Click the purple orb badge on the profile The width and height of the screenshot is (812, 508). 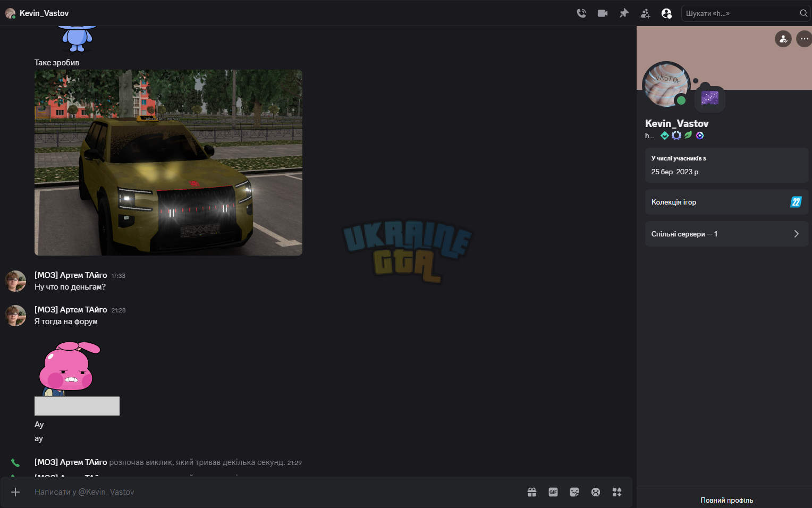700,136
